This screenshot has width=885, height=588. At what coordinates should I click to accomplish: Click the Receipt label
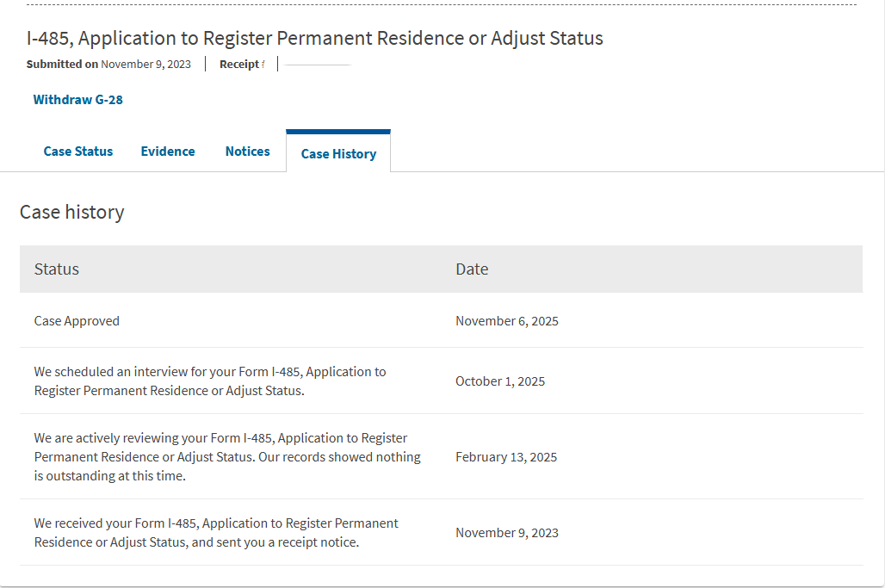(242, 65)
